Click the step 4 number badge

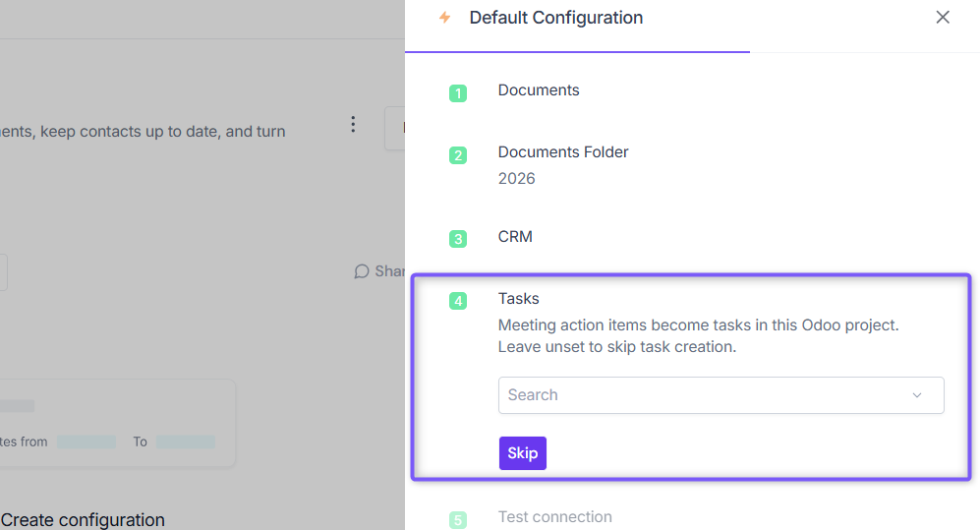458,301
